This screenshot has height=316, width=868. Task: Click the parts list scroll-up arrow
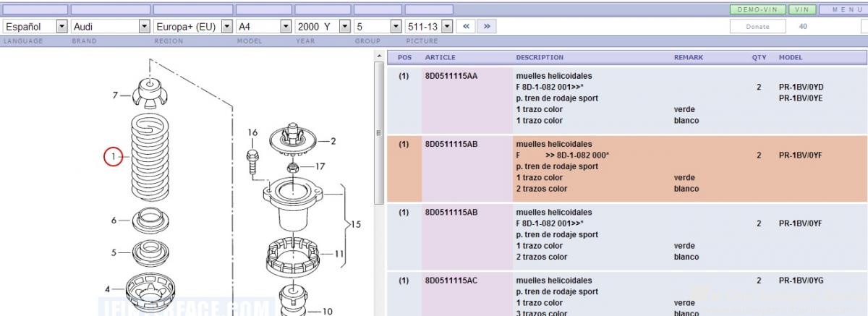[x=380, y=57]
